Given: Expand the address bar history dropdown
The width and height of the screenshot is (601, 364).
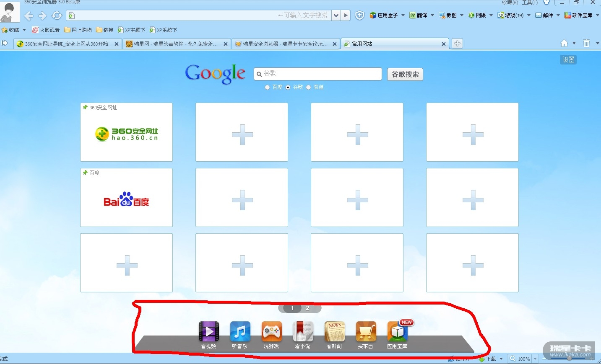Looking at the screenshot, I should pos(336,15).
